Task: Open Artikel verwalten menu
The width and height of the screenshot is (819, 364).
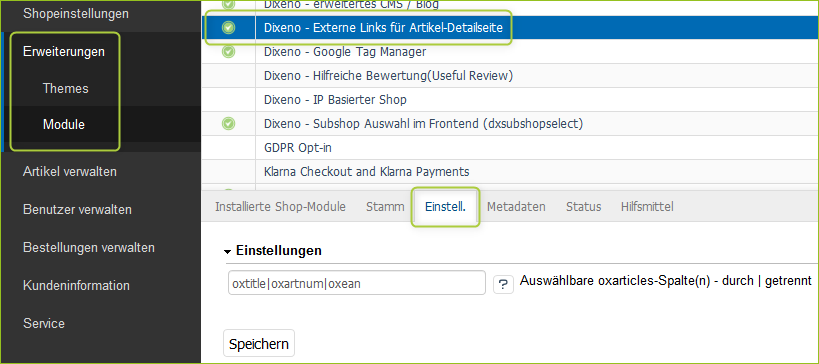Action: 69,171
